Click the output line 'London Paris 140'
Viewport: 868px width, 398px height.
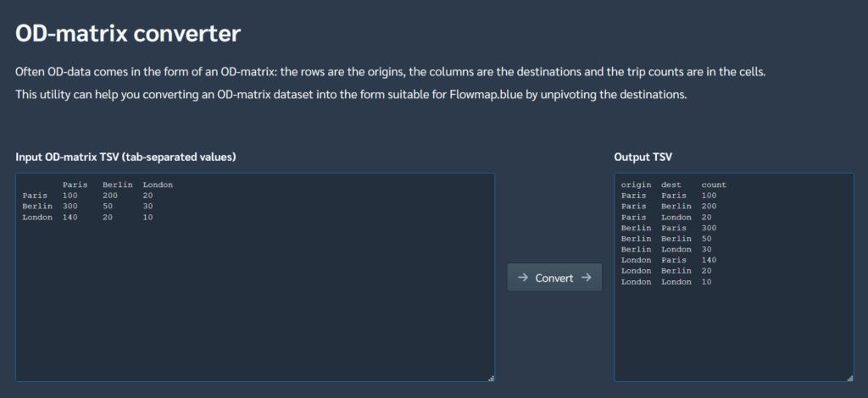point(668,260)
